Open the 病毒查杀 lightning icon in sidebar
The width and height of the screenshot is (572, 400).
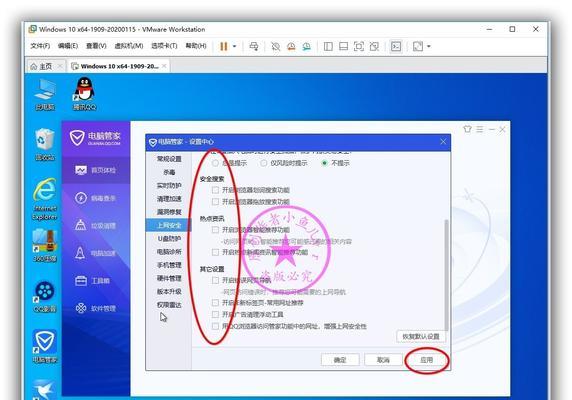81,198
